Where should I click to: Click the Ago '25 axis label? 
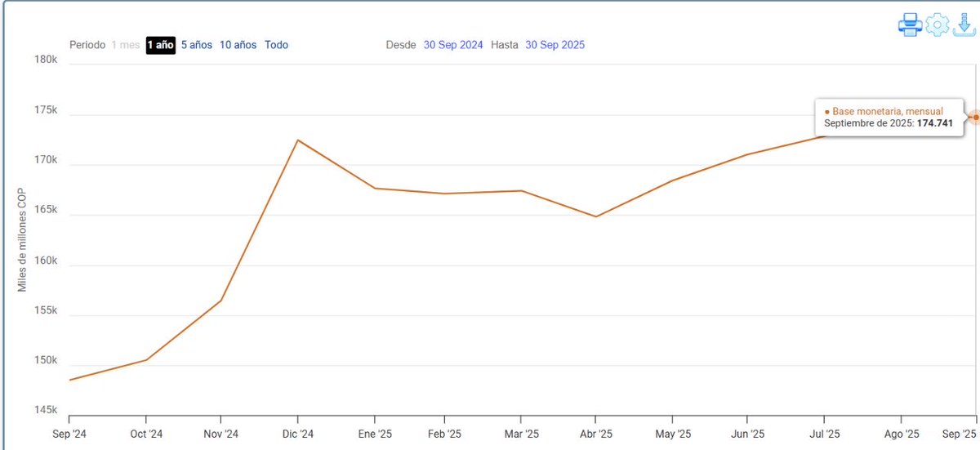[902, 433]
